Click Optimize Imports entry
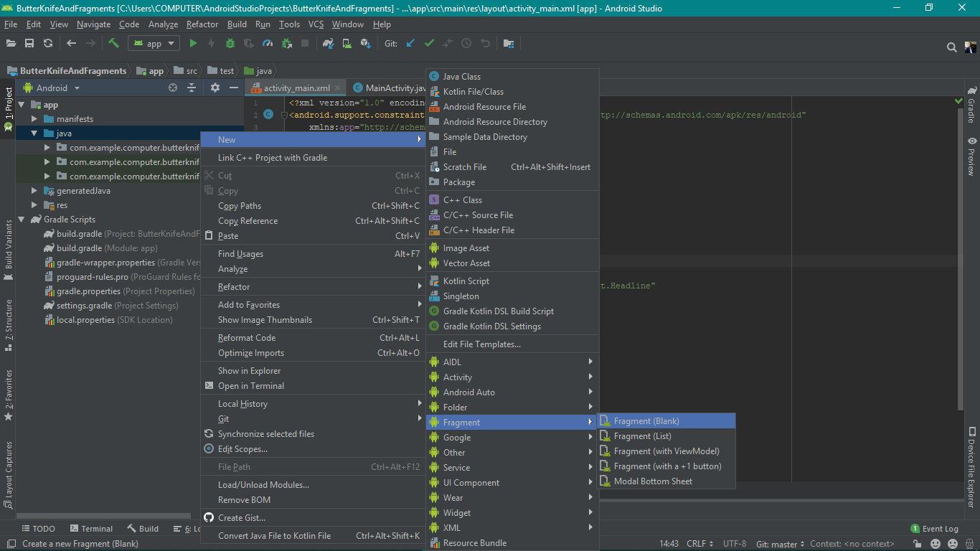Screen dimensions: 980x551 point(313,353)
